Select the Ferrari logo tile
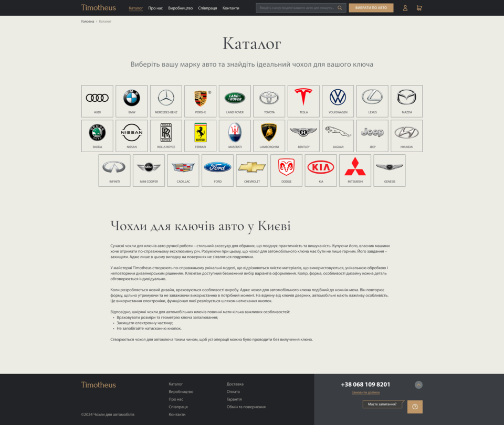This screenshot has width=504, height=425. pyautogui.click(x=201, y=136)
